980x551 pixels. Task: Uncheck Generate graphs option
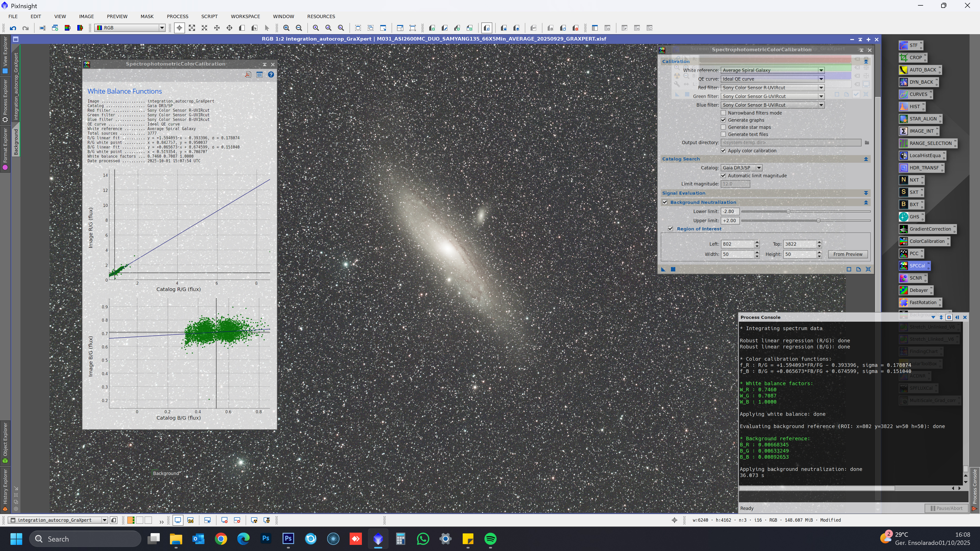click(724, 120)
